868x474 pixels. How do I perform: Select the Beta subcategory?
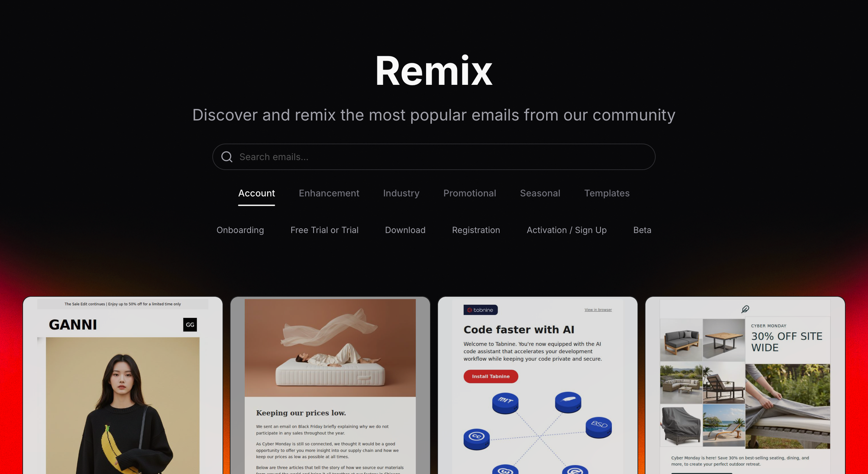point(642,230)
